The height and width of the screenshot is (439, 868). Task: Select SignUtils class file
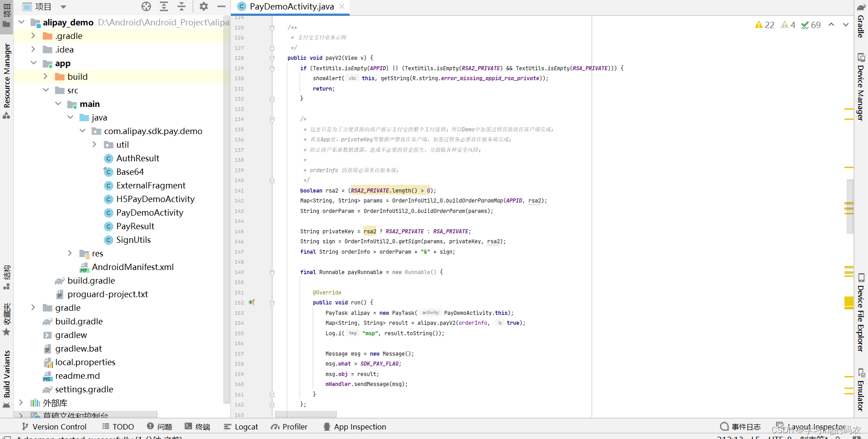133,240
